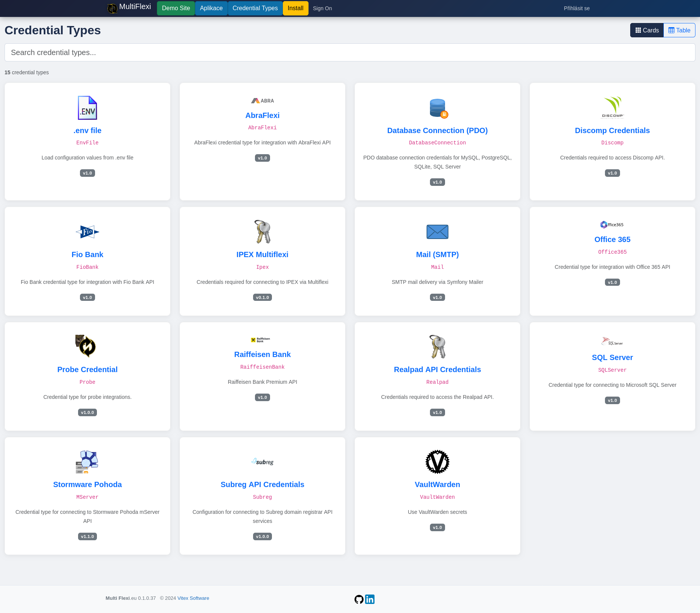Image resolution: width=700 pixels, height=613 pixels.
Task: Click the MServer code label
Action: 87,497
